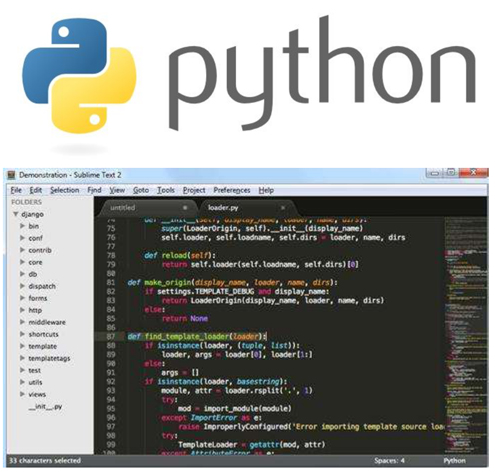This screenshot has width=495, height=474.
Task: Close the untitled tab
Action: [x=185, y=208]
